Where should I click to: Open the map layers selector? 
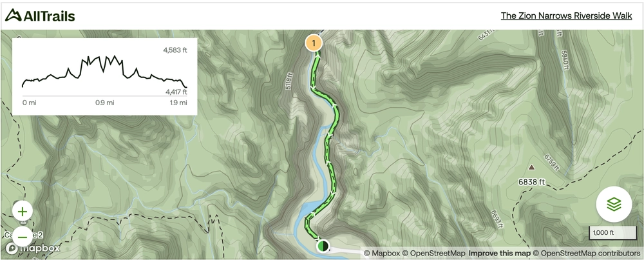(x=614, y=204)
